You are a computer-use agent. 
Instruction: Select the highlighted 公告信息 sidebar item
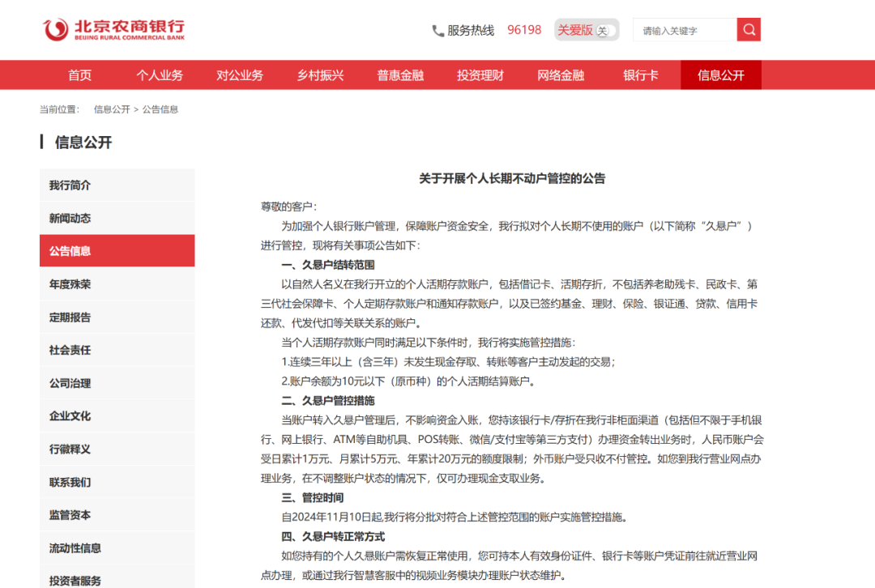click(x=117, y=251)
